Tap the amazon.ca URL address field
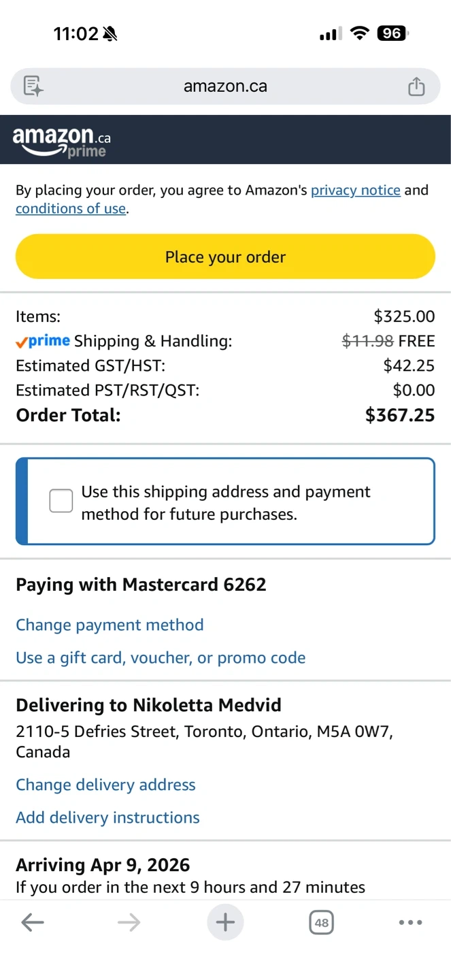 (x=225, y=86)
